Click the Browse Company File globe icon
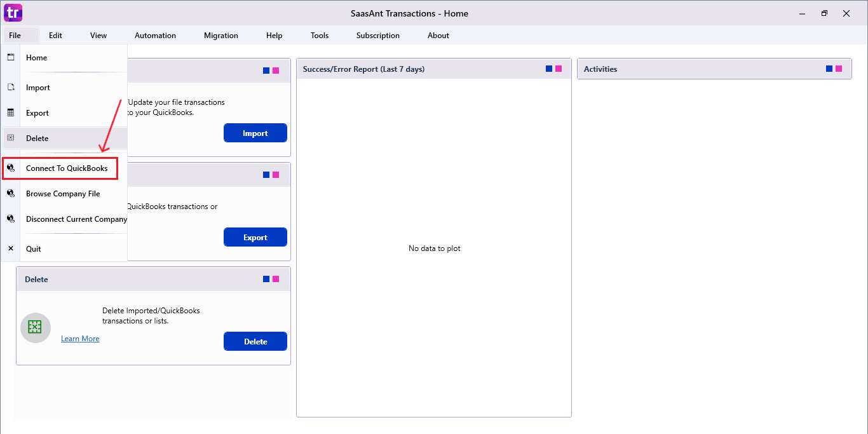Image resolution: width=868 pixels, height=434 pixels. [x=11, y=193]
